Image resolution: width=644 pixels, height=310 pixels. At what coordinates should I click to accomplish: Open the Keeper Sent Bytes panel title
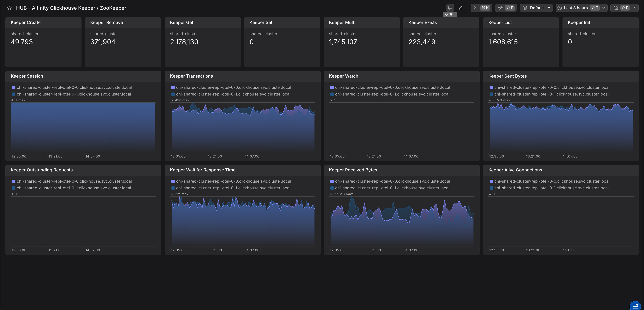tap(507, 76)
